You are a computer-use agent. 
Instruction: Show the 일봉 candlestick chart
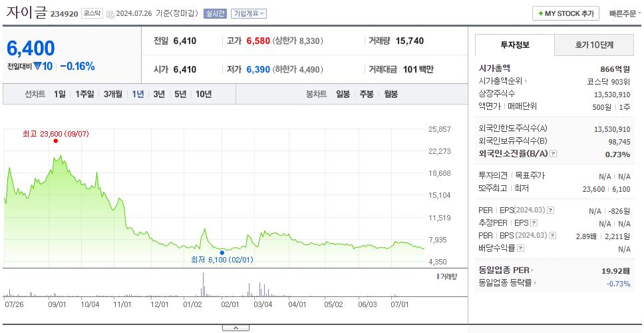(x=343, y=94)
